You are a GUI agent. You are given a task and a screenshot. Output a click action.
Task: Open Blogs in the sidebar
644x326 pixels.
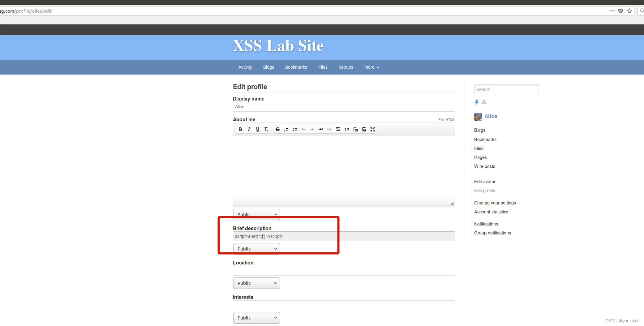point(480,130)
